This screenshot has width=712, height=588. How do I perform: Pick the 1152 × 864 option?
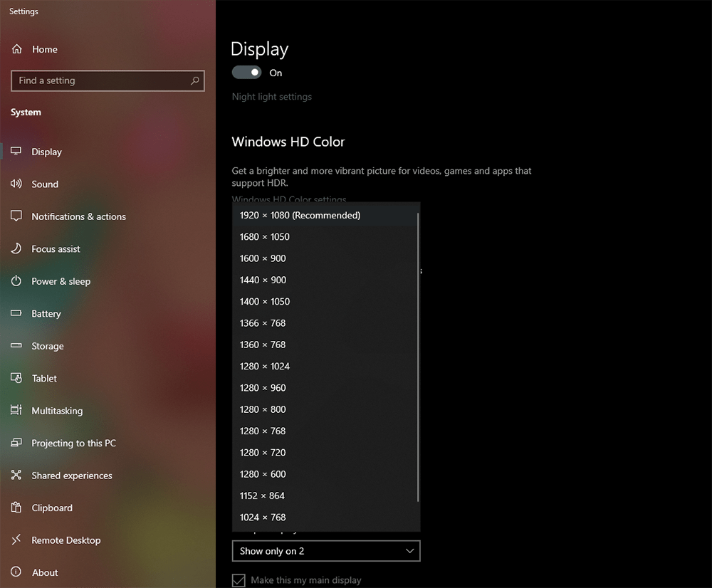pyautogui.click(x=326, y=495)
